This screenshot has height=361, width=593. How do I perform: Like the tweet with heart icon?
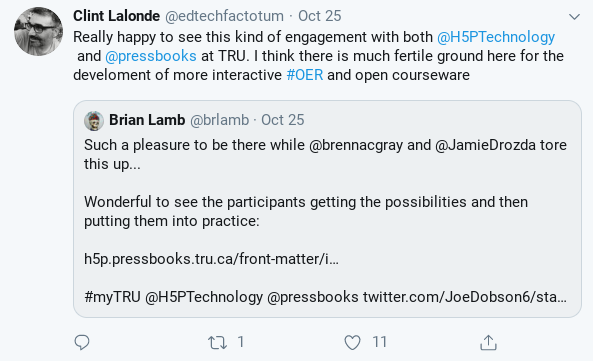click(x=352, y=343)
